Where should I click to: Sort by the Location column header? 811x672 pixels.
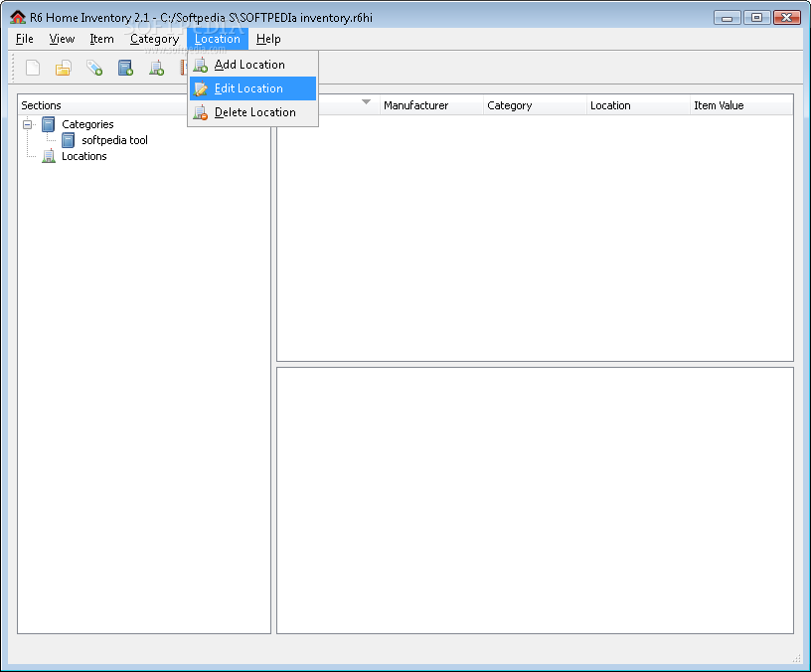pos(638,105)
